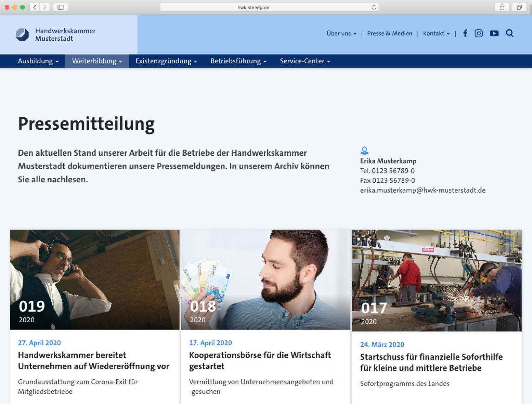
Task: Click the Safari share icon
Action: coord(502,7)
